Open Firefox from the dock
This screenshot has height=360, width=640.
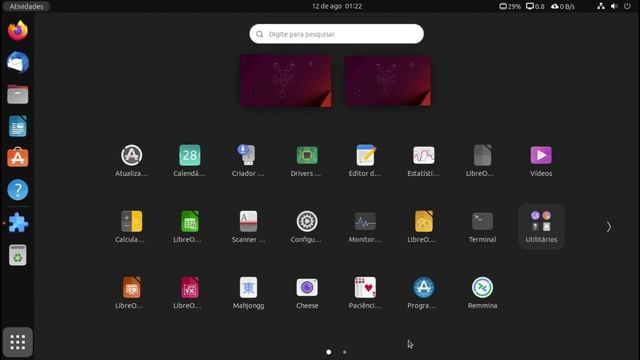point(18,31)
